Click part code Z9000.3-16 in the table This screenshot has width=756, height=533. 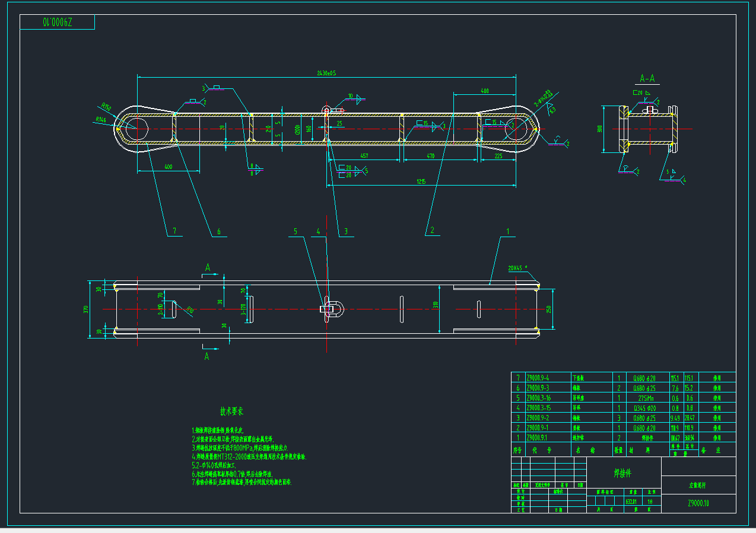pyautogui.click(x=538, y=398)
